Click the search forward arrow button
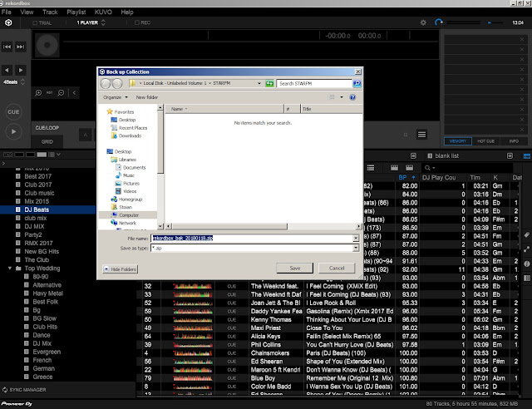This screenshot has width=532, height=409. click(x=21, y=71)
